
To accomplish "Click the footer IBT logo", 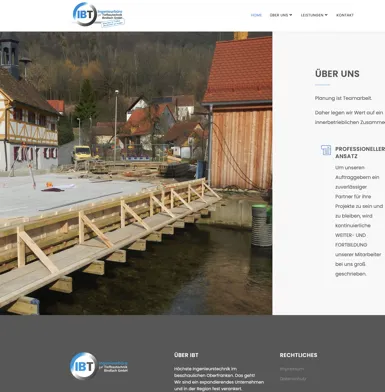I will pos(99,366).
